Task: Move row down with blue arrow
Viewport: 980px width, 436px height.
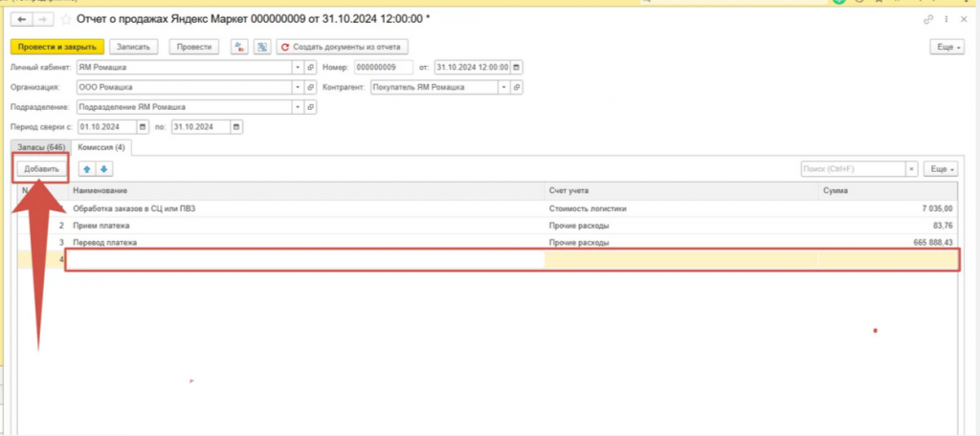Action: coord(103,169)
